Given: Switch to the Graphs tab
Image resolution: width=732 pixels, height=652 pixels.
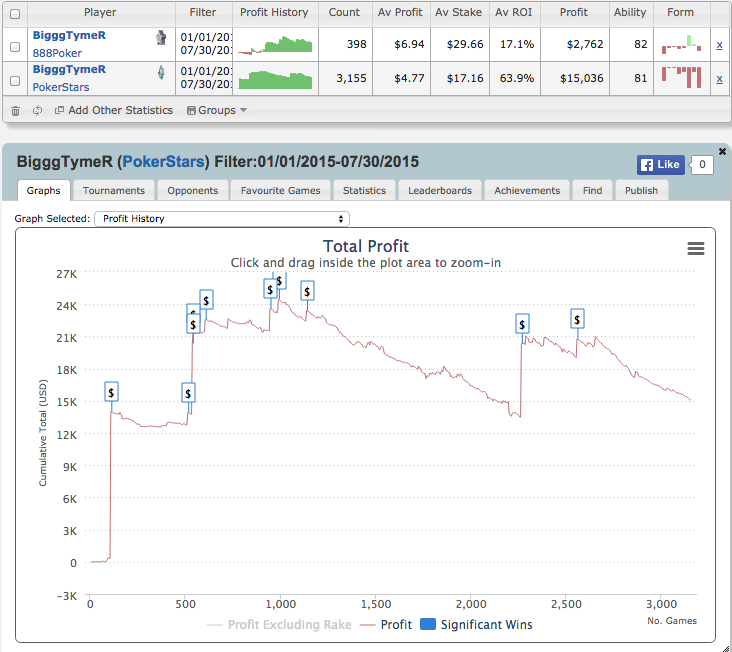Looking at the screenshot, I should click(x=43, y=190).
